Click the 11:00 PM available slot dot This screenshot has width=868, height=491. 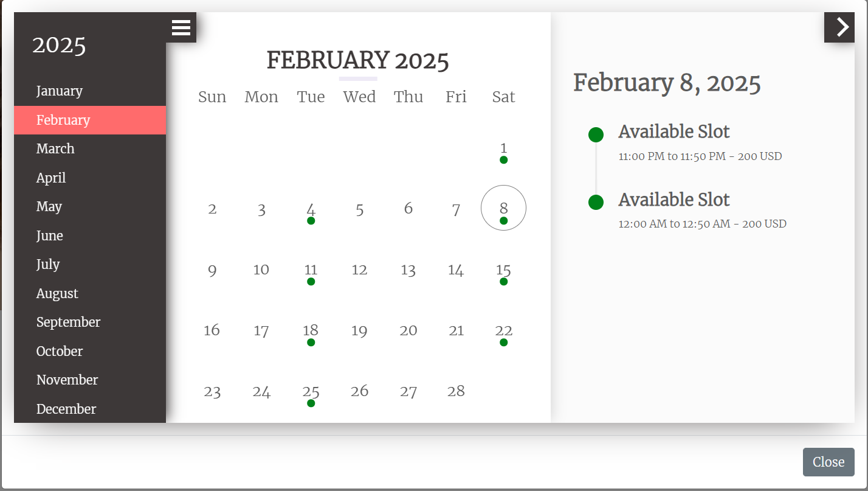click(x=596, y=135)
